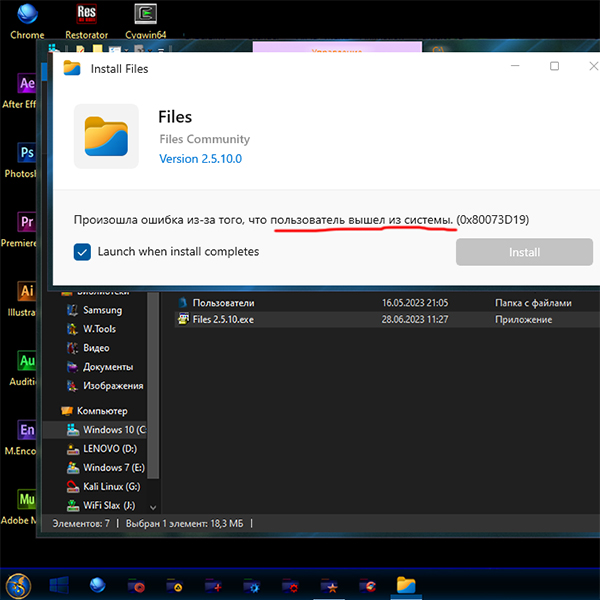This screenshot has height=600, width=600.
Task: Open the Cygwin64 desktop shortcut
Action: pyautogui.click(x=146, y=21)
